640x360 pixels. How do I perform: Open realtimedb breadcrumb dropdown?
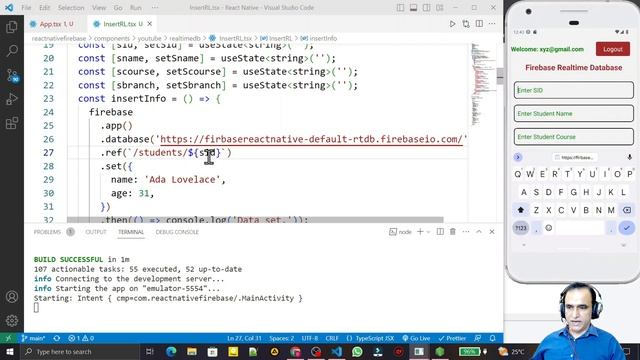pyautogui.click(x=185, y=38)
